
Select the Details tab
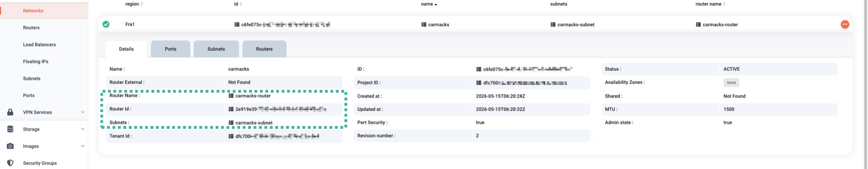click(x=126, y=49)
